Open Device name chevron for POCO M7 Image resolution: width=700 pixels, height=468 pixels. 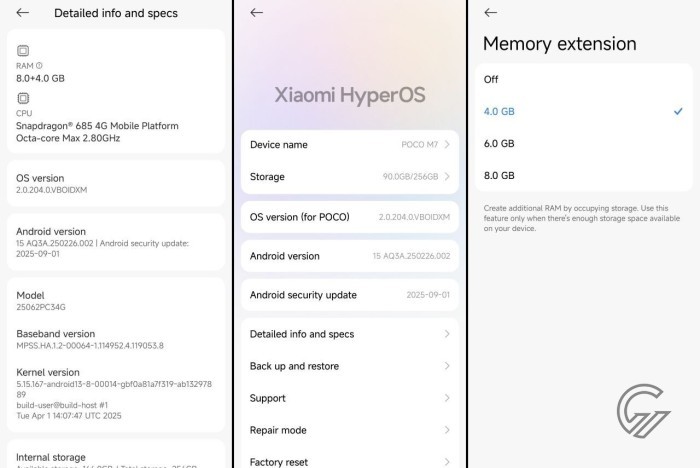tap(447, 145)
